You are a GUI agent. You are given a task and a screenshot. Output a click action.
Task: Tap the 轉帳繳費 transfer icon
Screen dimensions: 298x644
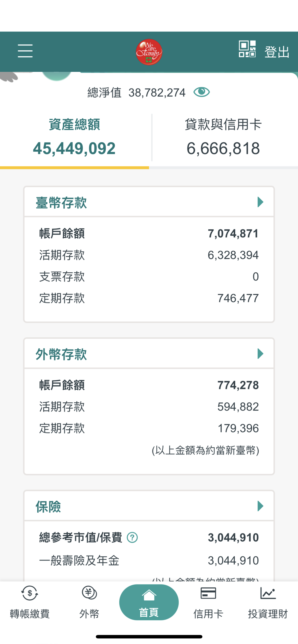click(x=30, y=593)
